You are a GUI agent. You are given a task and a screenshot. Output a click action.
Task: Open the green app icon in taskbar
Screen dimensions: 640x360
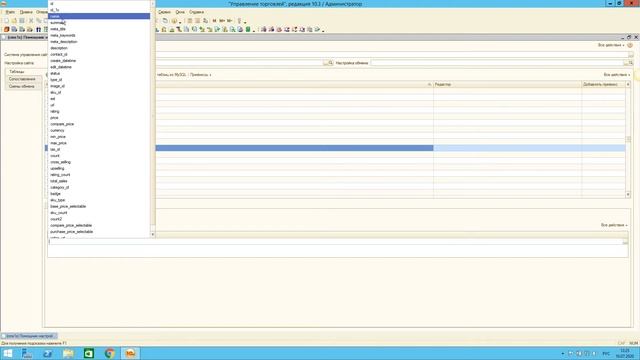(89, 353)
